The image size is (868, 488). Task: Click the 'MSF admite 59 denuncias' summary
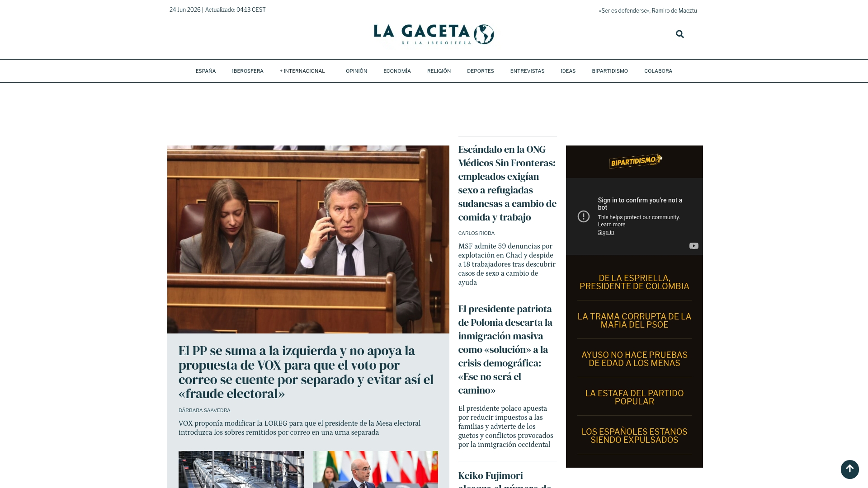click(507, 264)
